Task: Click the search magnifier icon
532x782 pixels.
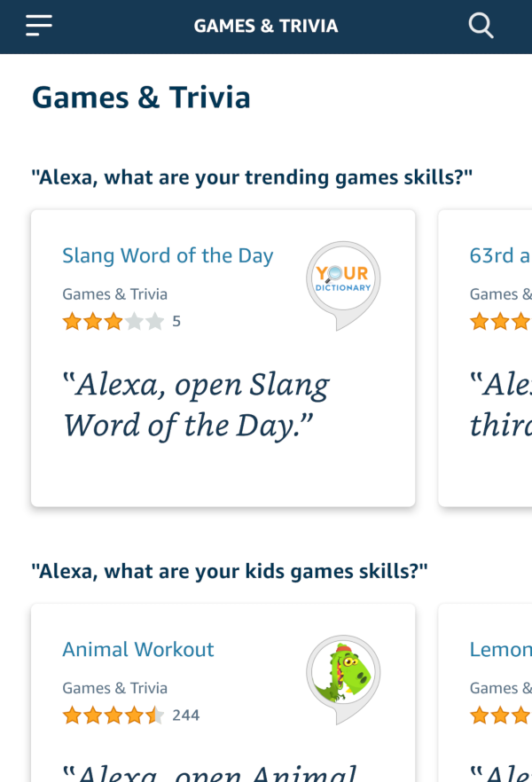Action: [481, 25]
